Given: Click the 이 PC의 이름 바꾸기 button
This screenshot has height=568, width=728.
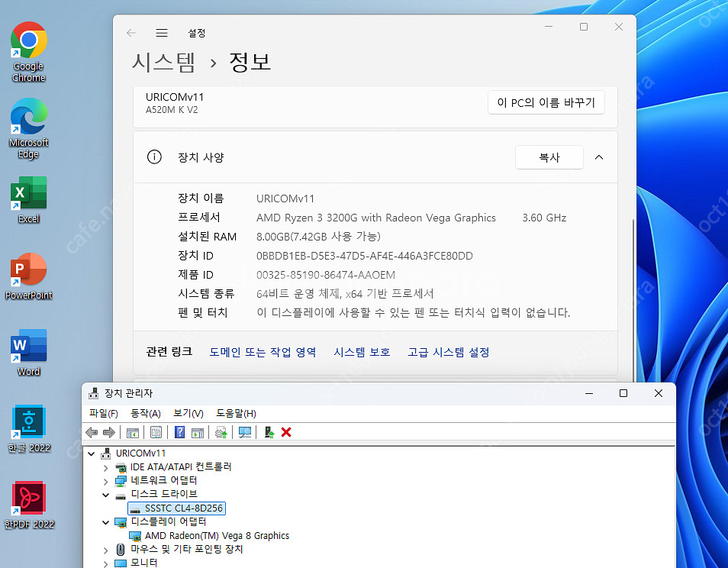Looking at the screenshot, I should [x=546, y=102].
